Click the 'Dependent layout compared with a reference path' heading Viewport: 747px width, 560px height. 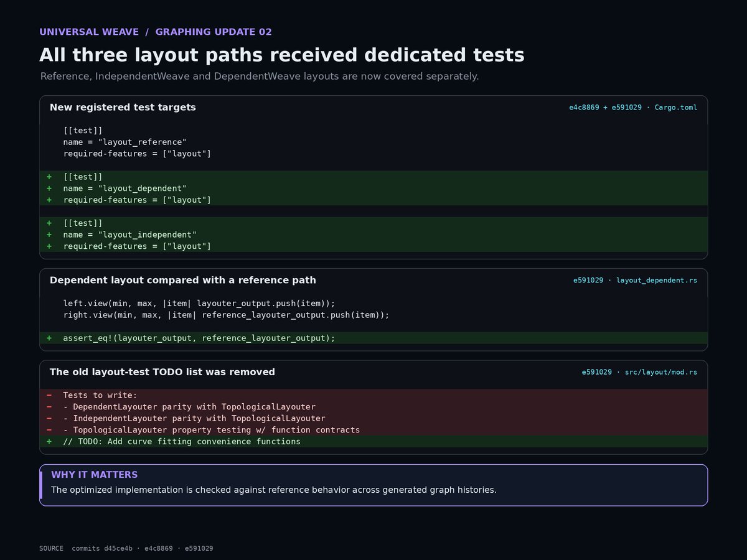tap(183, 280)
